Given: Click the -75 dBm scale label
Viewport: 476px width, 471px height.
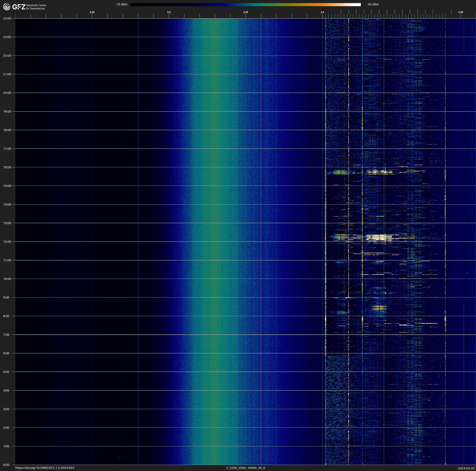Looking at the screenshot, I should 121,4.
